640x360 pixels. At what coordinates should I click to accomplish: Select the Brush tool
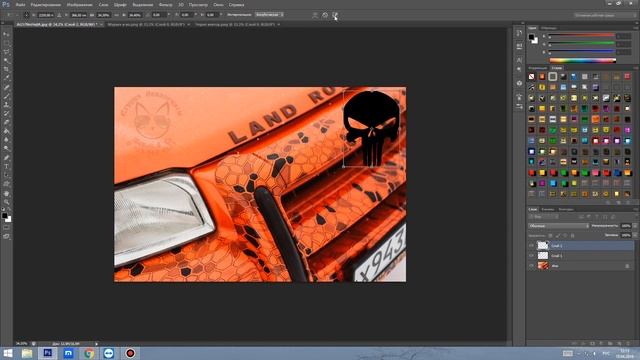tap(7, 96)
